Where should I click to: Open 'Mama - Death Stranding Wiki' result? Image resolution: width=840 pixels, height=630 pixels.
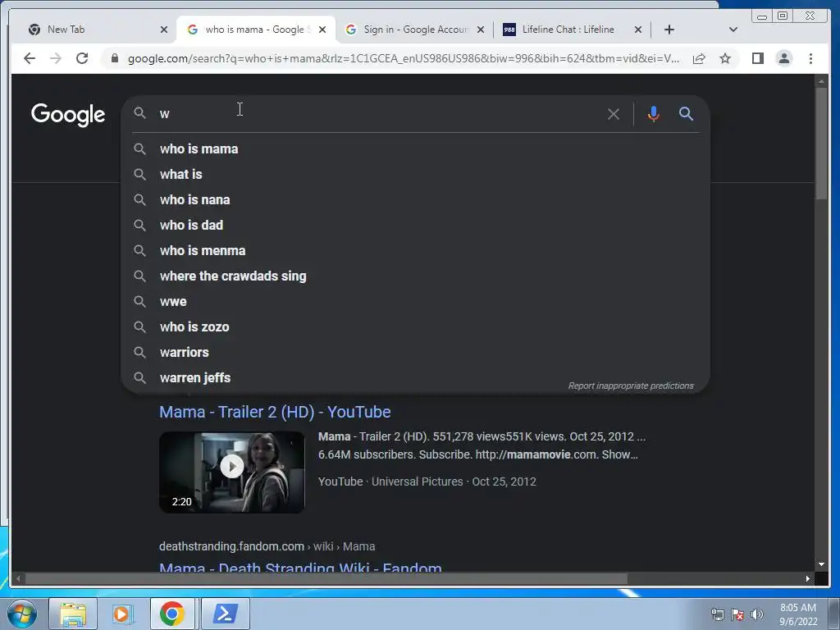click(x=300, y=567)
